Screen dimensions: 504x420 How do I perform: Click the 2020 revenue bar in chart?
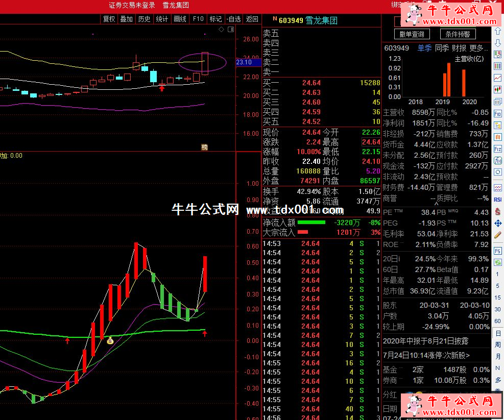point(464,83)
